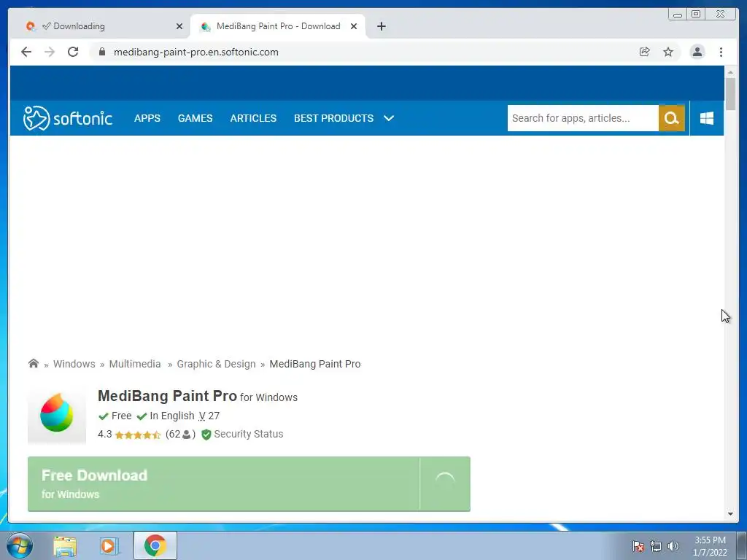Image resolution: width=747 pixels, height=560 pixels.
Task: Click the address bar URL
Action: (196, 52)
